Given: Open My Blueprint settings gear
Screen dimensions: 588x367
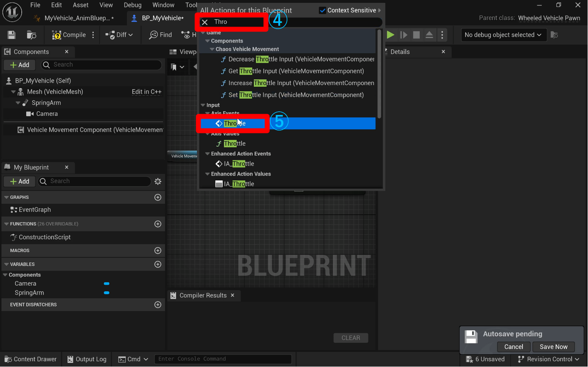Looking at the screenshot, I should click(x=158, y=181).
